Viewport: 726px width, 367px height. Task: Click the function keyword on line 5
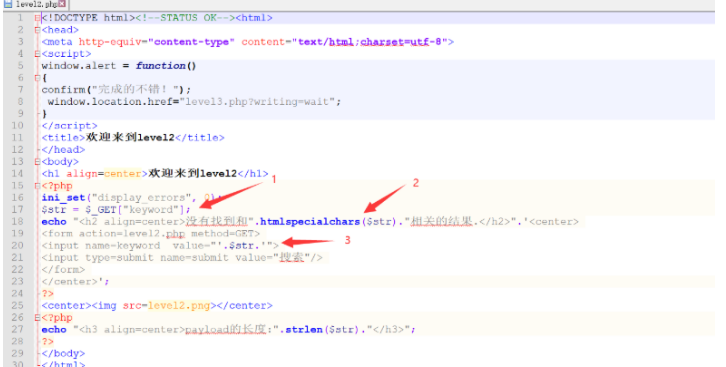[160, 66]
